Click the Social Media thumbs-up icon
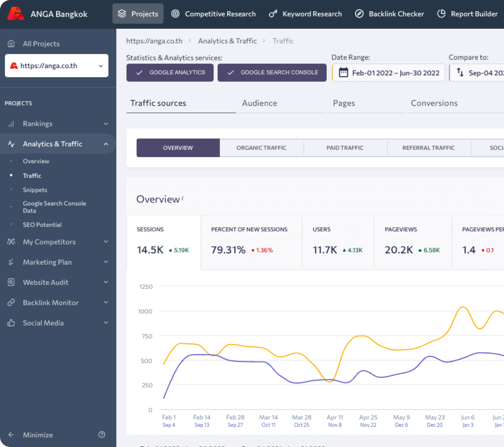This screenshot has height=447, width=504. [11, 323]
